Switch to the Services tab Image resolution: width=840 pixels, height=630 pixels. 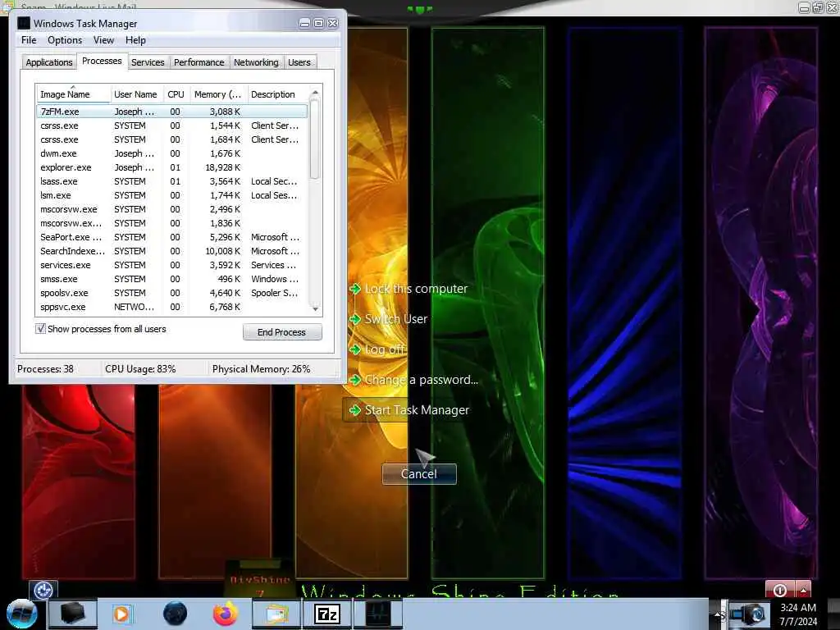(x=148, y=62)
